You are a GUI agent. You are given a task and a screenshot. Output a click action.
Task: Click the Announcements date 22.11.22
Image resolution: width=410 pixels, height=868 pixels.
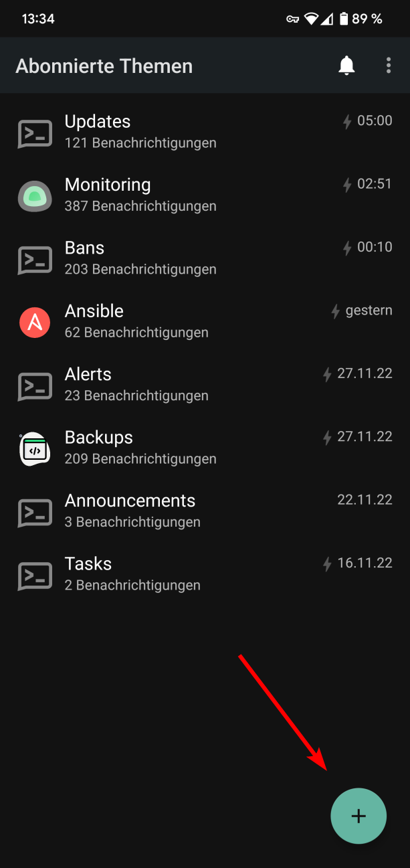tap(365, 500)
